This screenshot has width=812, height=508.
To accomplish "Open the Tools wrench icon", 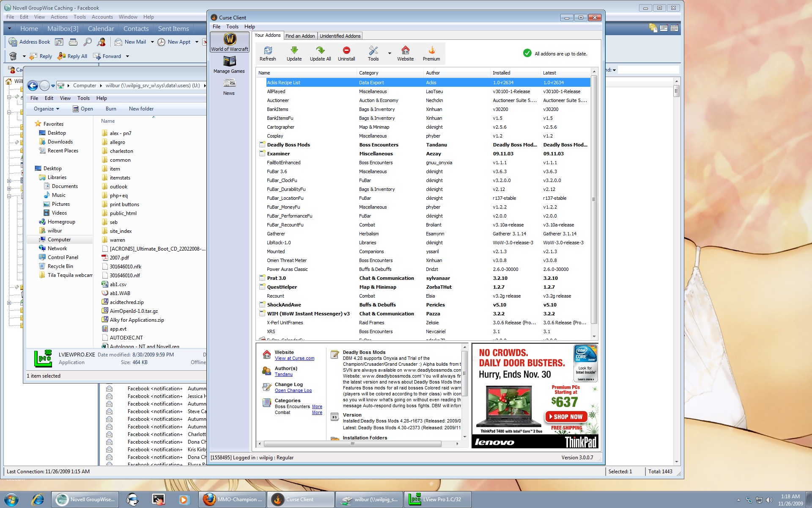I will (x=373, y=54).
